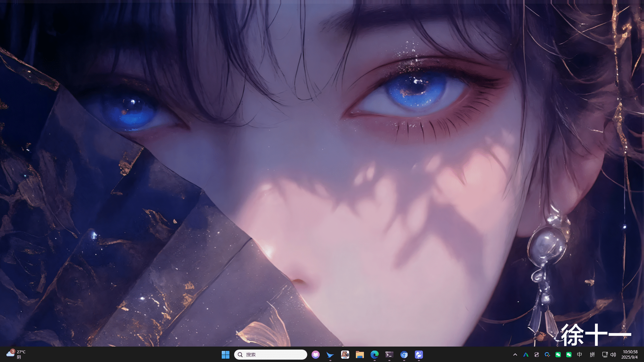Open the Terminal taskbar icon
The image size is (644, 362).
coord(389,355)
